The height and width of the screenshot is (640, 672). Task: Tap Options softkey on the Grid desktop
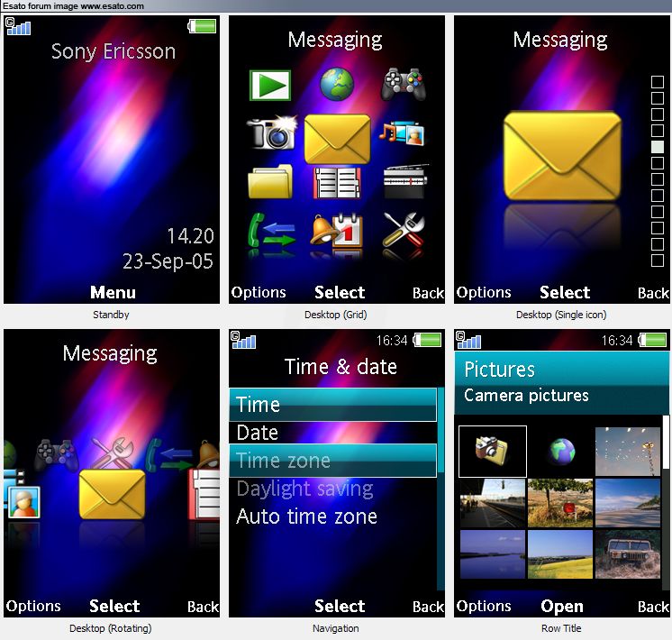point(259,293)
